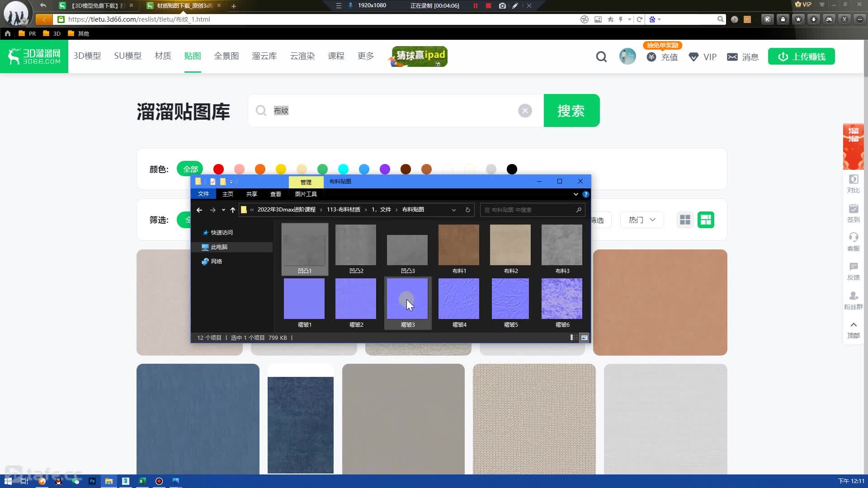Open the 热门 sort dropdown
Screen dimensions: 868x488
pyautogui.click(x=642, y=220)
